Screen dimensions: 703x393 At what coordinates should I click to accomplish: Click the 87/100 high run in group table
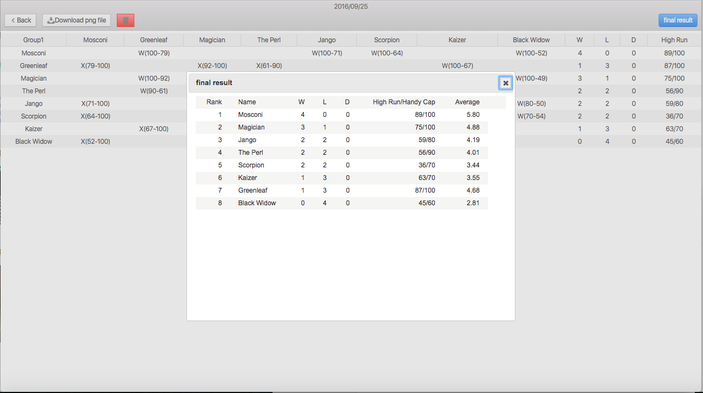point(674,65)
